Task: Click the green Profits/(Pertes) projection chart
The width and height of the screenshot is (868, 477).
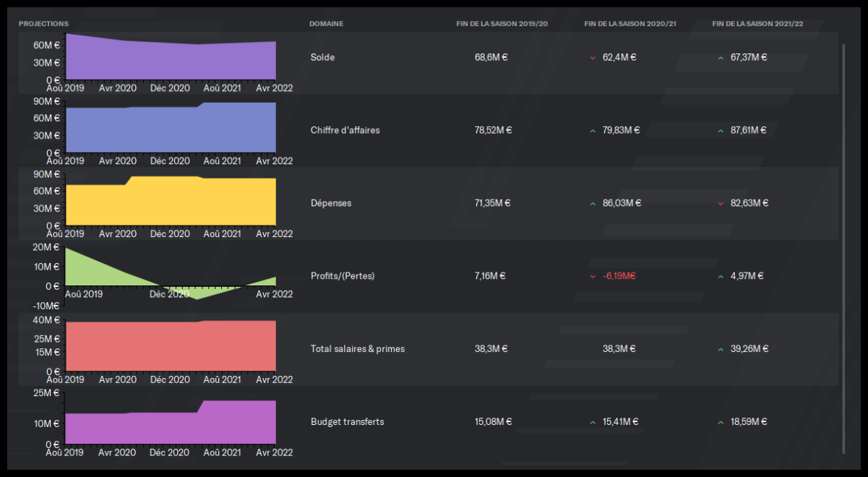Action: [171, 275]
